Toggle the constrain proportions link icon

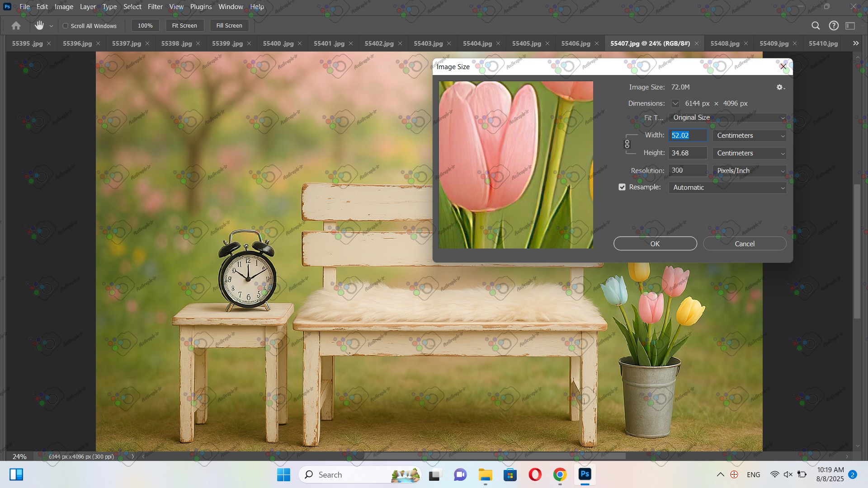pyautogui.click(x=627, y=144)
